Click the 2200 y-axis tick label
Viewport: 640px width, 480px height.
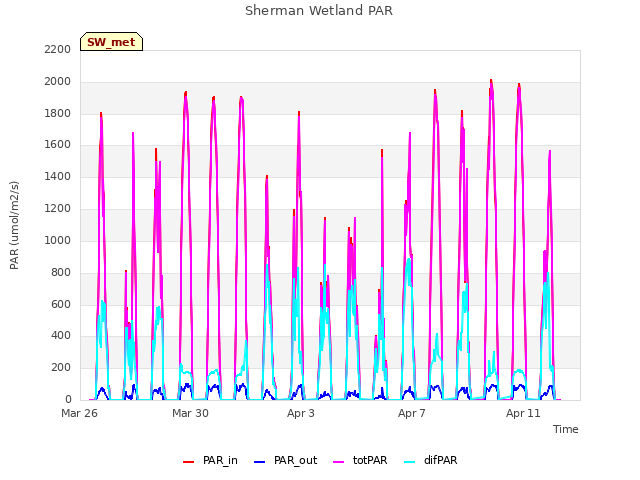tap(58, 49)
